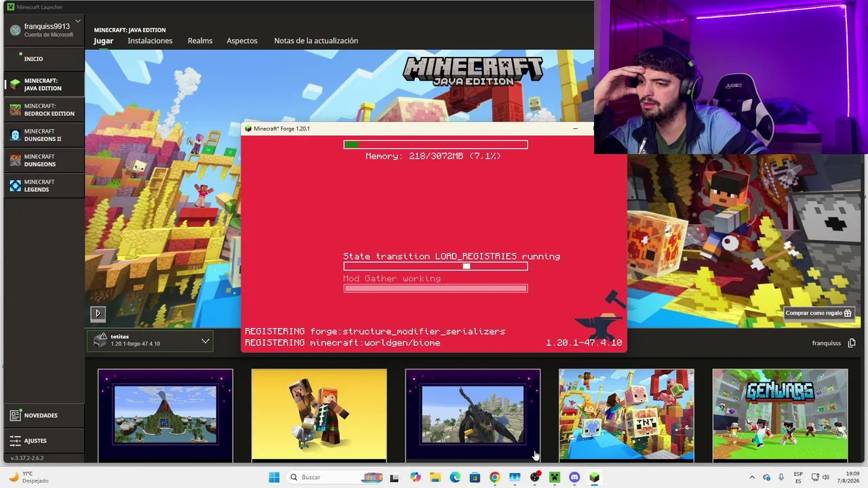Open the OneDrive cloud tray icon
This screenshot has height=488, width=868.
point(766,477)
